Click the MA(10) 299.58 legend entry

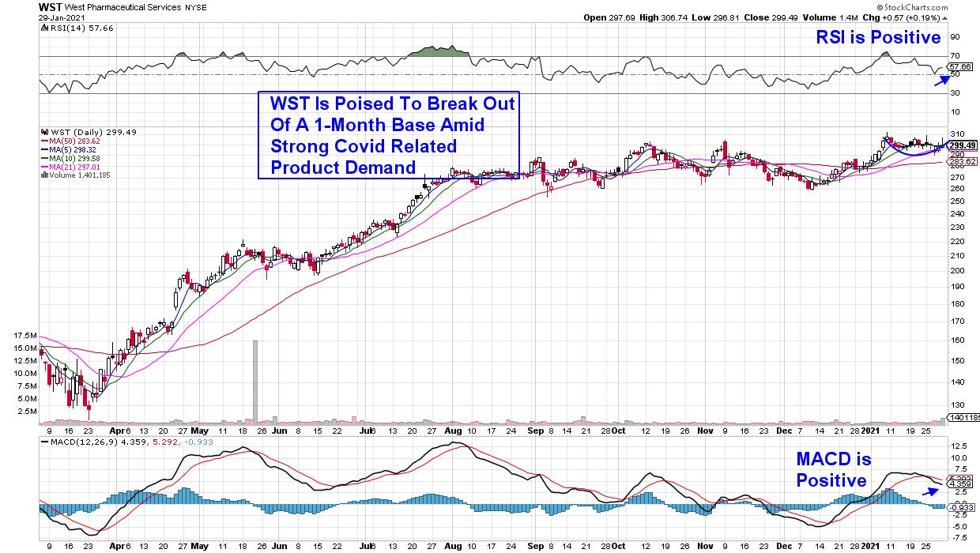76,159
